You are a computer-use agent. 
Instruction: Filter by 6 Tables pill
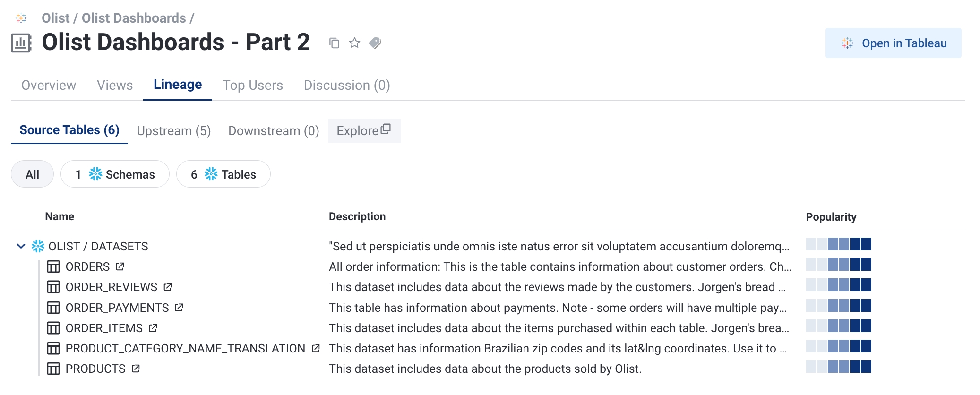223,174
